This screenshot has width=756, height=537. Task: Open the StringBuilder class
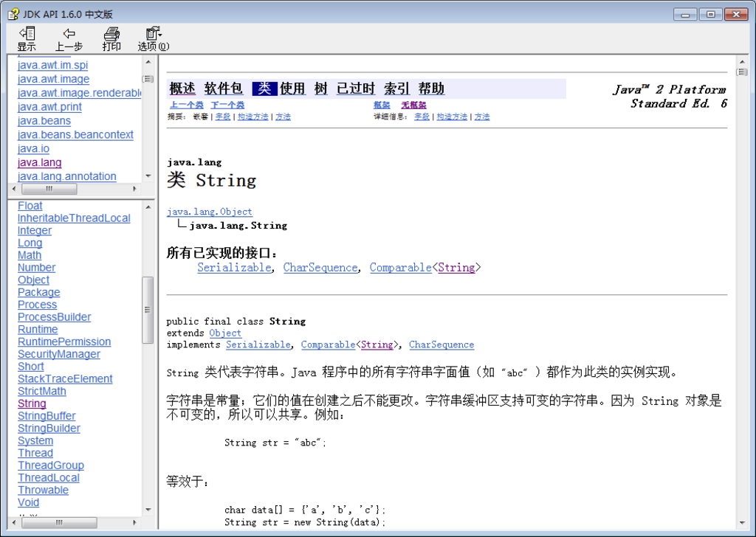(49, 429)
